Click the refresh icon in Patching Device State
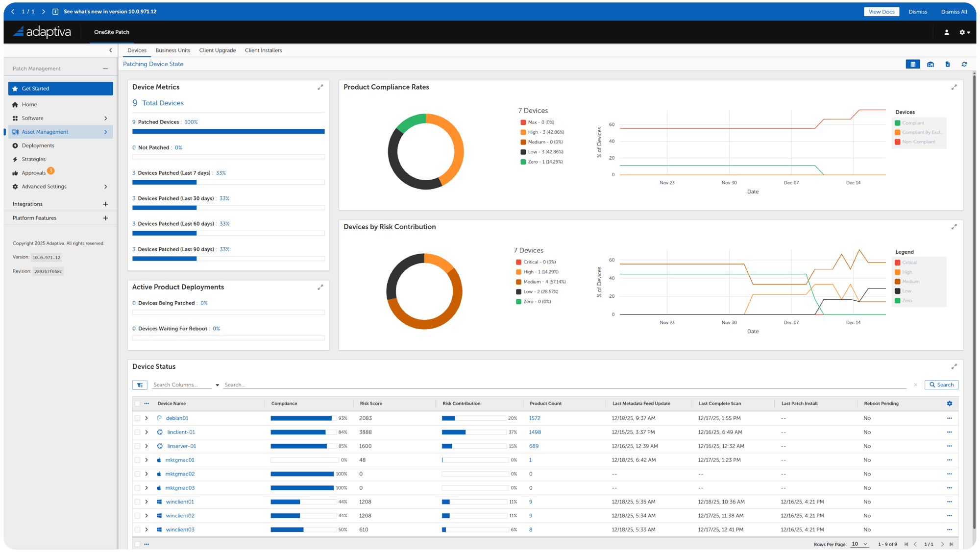The image size is (980, 552). [964, 64]
